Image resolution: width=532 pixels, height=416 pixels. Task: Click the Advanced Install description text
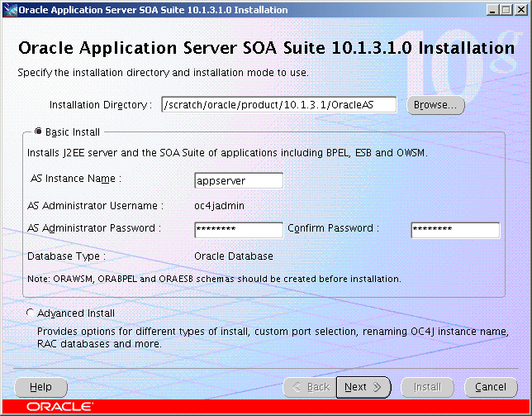[273, 337]
